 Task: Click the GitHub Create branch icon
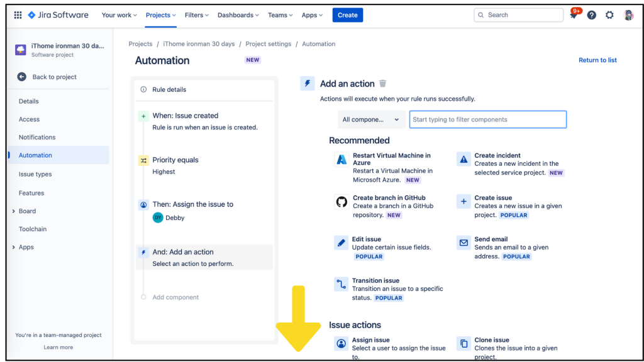click(x=341, y=202)
